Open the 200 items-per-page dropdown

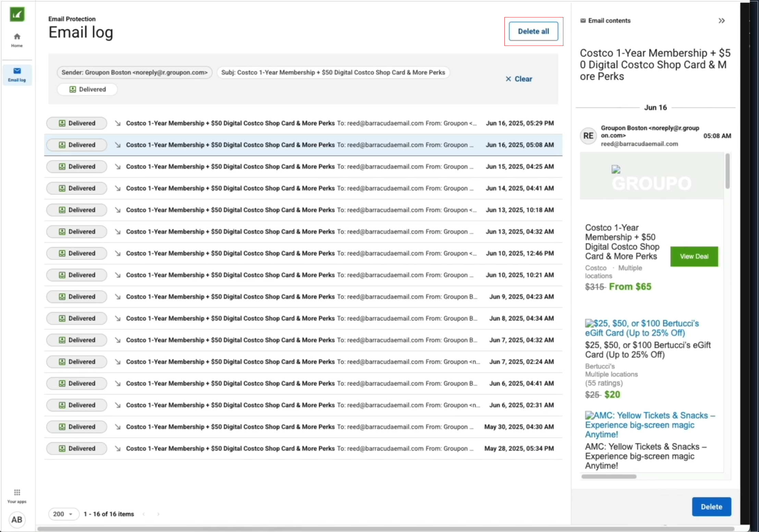[x=63, y=514]
